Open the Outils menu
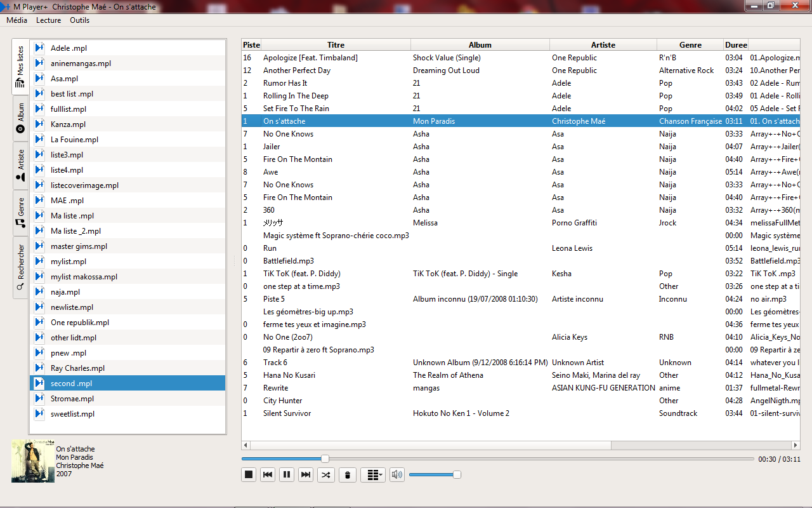Screen dimensions: 812x508 pyautogui.click(x=80, y=20)
